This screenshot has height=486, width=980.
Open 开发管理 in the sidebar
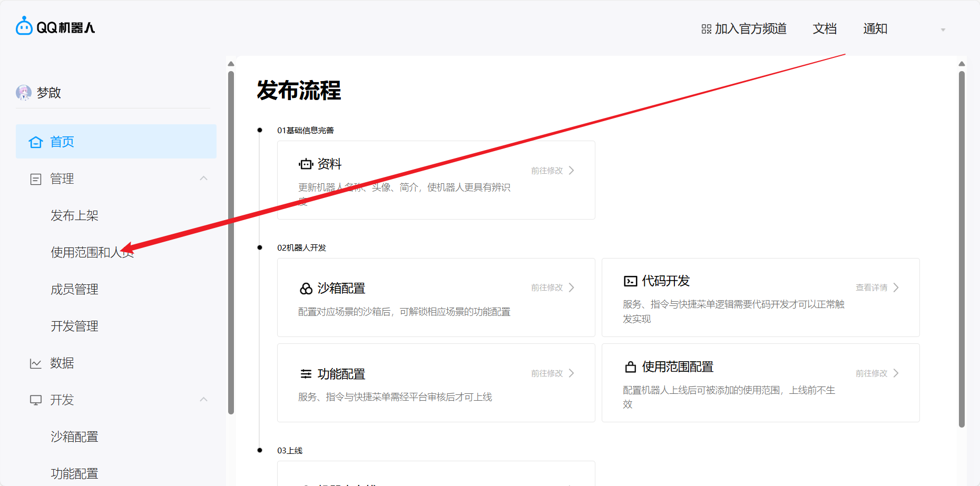[x=74, y=326]
